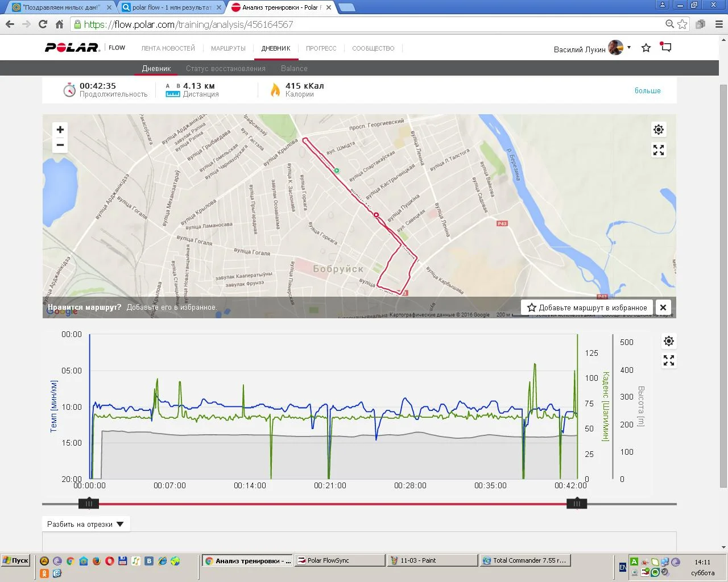Image resolution: width=728 pixels, height=582 pixels.
Task: Launch Internet Explorer from quick launch
Action: pos(163,561)
